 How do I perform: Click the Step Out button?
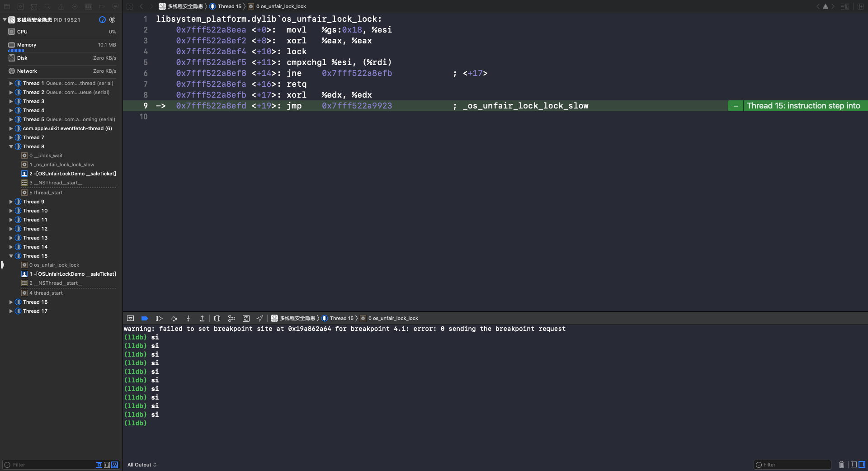coord(202,318)
